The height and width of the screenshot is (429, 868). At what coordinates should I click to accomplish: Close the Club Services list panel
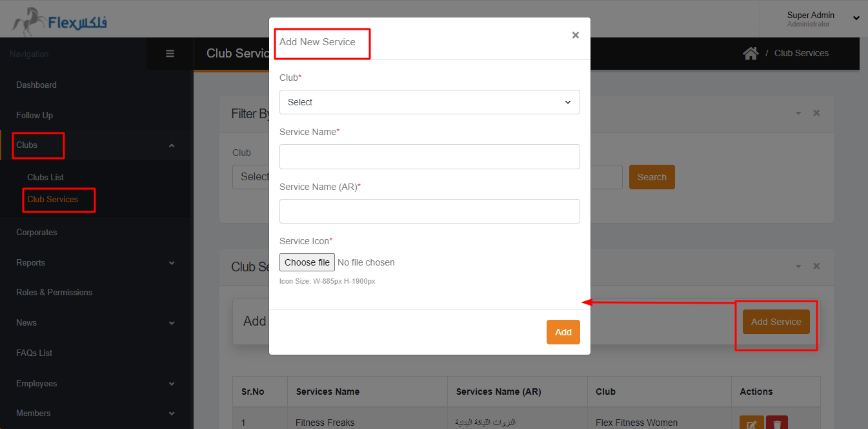click(x=816, y=266)
